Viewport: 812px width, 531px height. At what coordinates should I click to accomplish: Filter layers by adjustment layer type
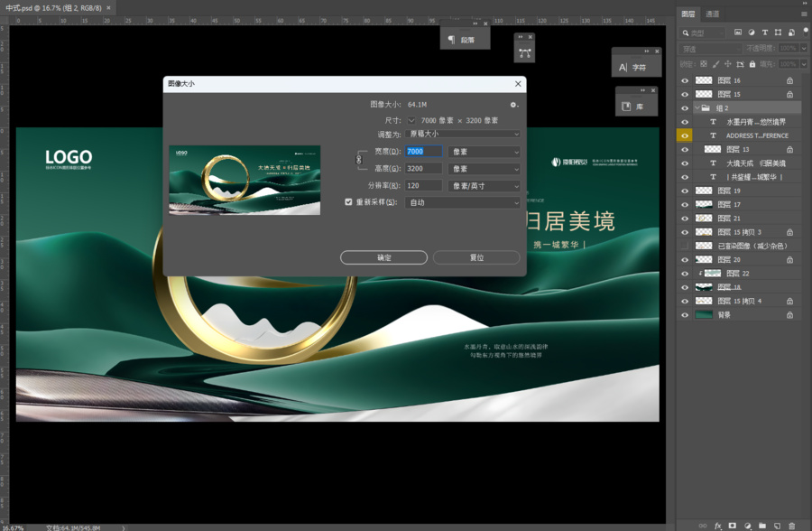752,33
